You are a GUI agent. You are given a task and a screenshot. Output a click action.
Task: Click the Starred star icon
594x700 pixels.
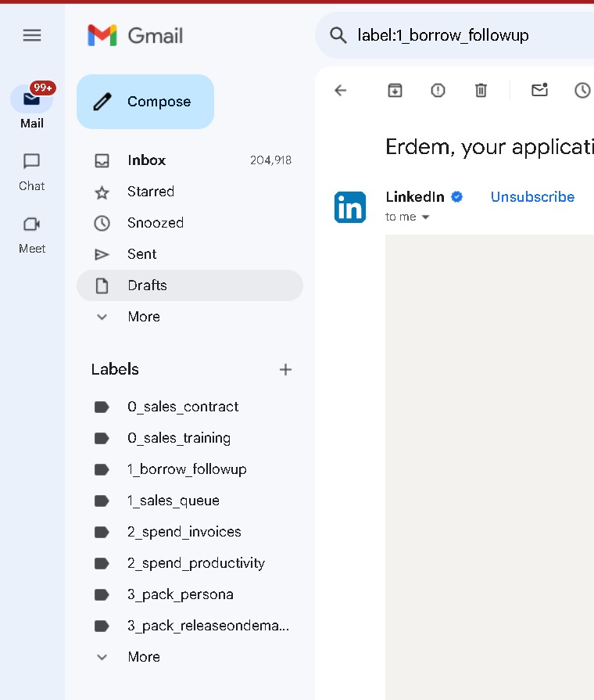click(102, 192)
